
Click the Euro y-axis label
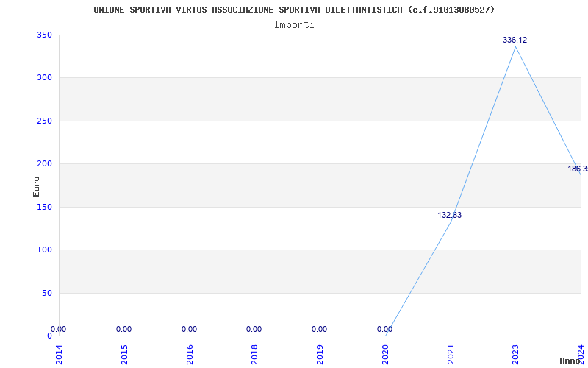tap(36, 186)
